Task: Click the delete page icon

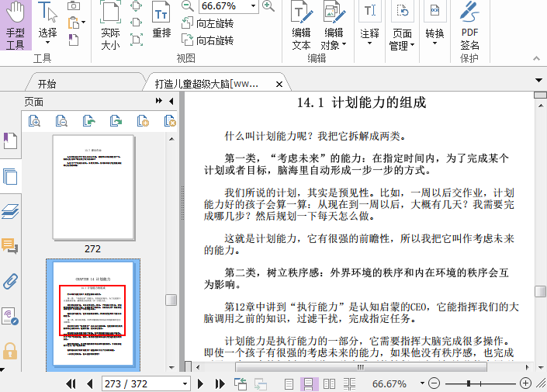Action: (x=170, y=121)
